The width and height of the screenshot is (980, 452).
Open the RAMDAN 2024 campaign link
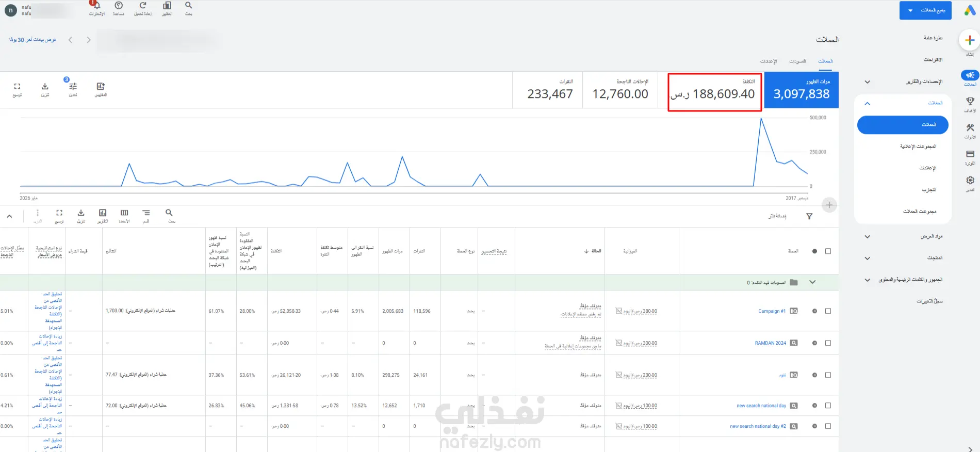point(771,343)
